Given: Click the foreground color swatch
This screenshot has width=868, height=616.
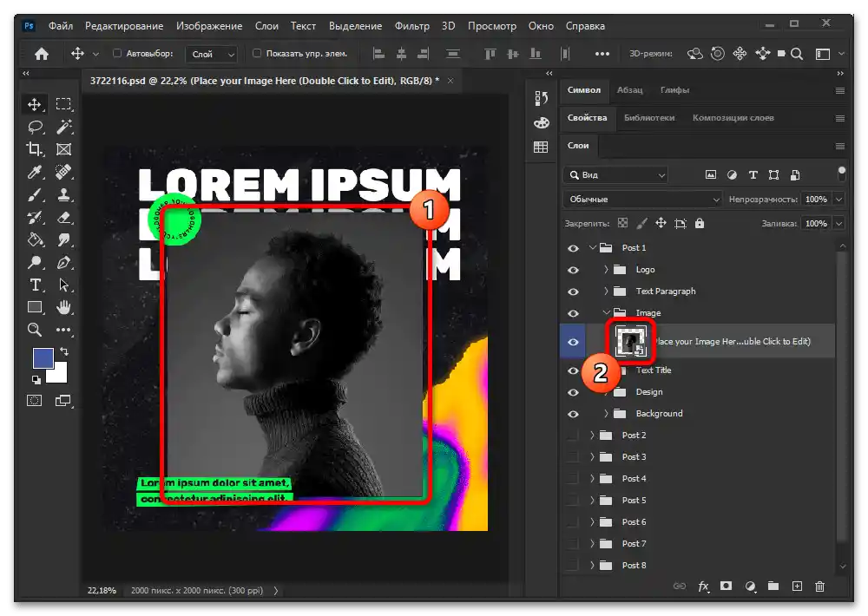Looking at the screenshot, I should (43, 357).
